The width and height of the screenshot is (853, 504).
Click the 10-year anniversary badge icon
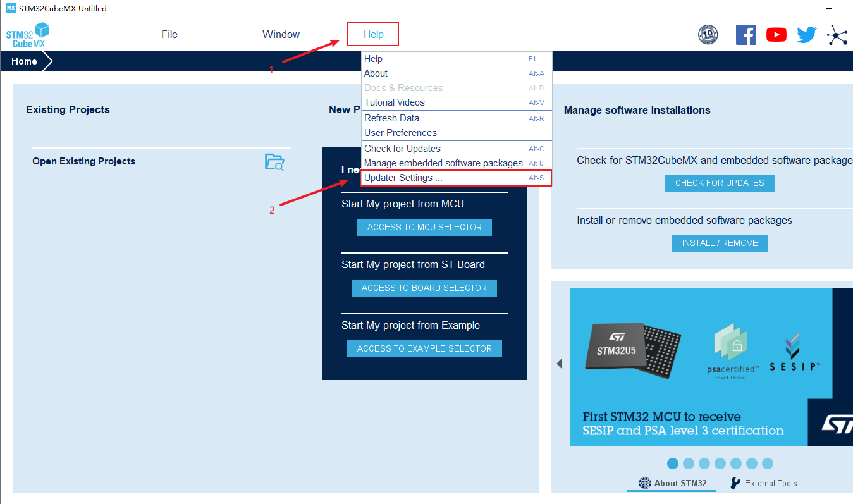pyautogui.click(x=708, y=35)
